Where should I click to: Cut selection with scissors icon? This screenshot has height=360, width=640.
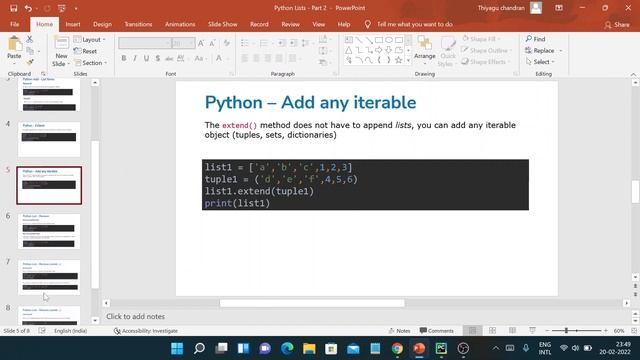point(29,39)
